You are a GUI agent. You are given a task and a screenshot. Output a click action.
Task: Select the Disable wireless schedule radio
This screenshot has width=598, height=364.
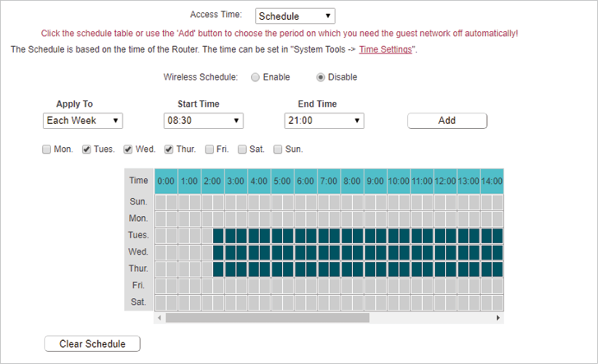(320, 77)
